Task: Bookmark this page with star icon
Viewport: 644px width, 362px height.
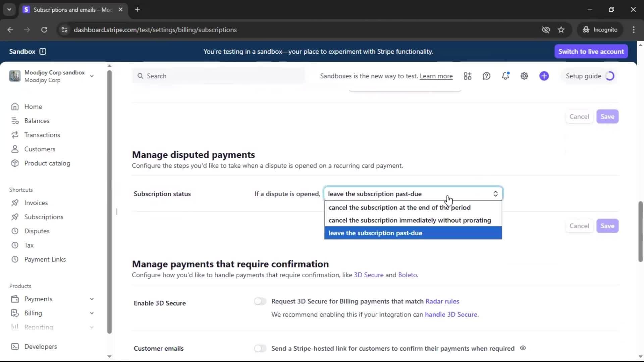Action: [x=561, y=30]
